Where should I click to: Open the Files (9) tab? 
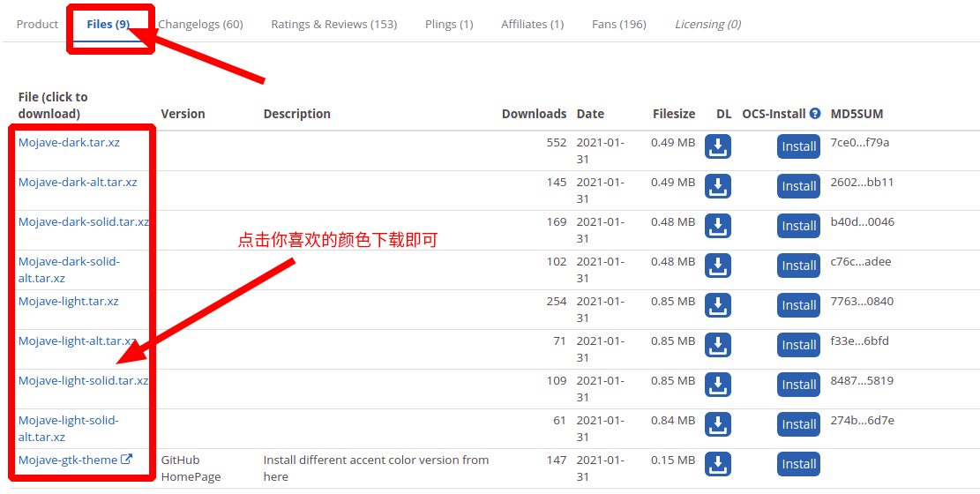coord(108,25)
